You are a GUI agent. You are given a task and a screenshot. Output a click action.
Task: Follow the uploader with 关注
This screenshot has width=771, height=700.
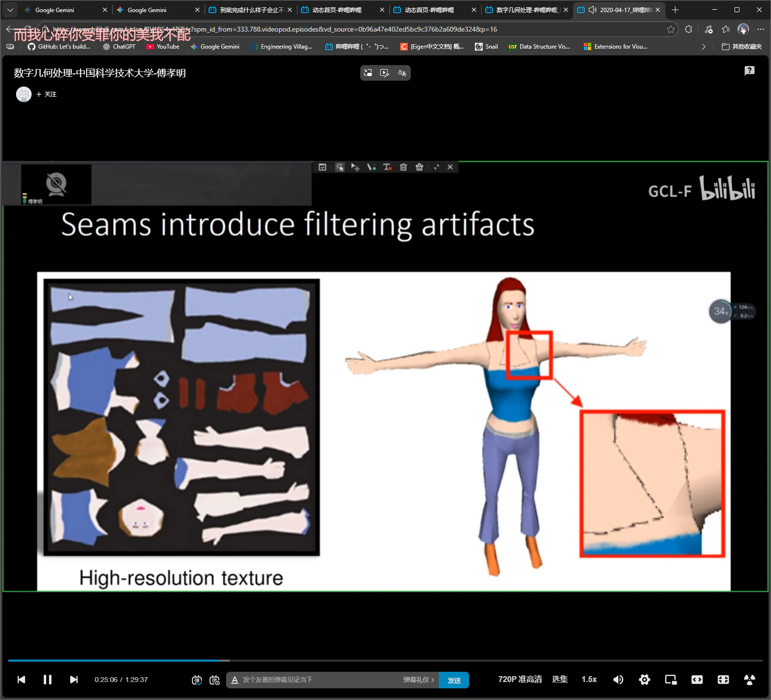point(46,94)
